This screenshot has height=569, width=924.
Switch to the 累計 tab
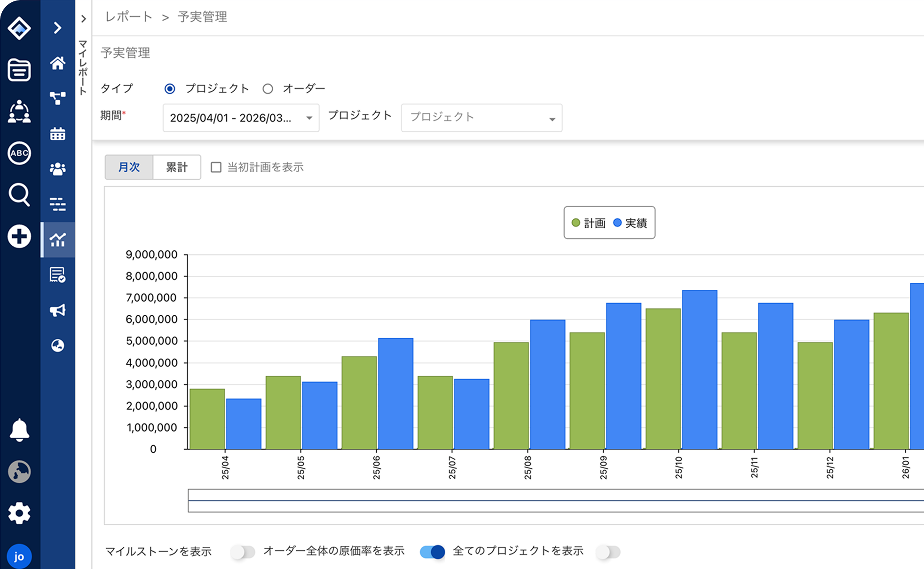click(177, 168)
